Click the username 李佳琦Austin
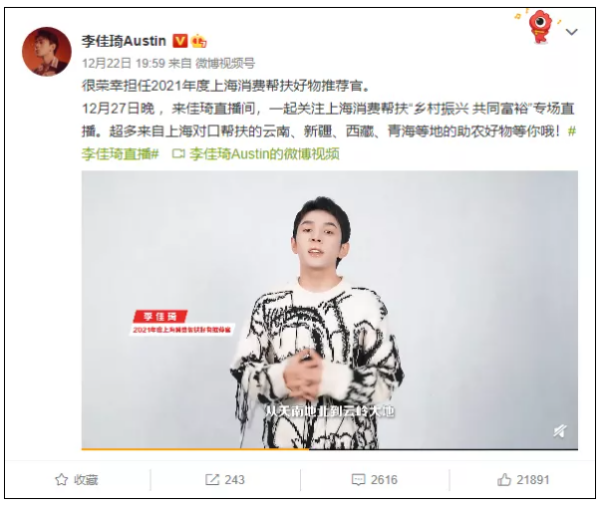This screenshot has height=505, width=600. pos(124,41)
